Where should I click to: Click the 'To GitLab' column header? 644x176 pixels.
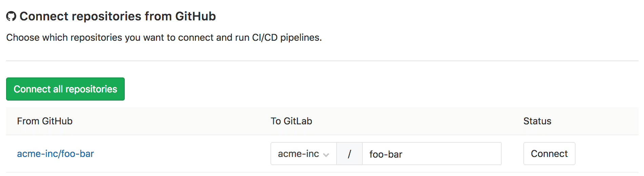coord(291,121)
